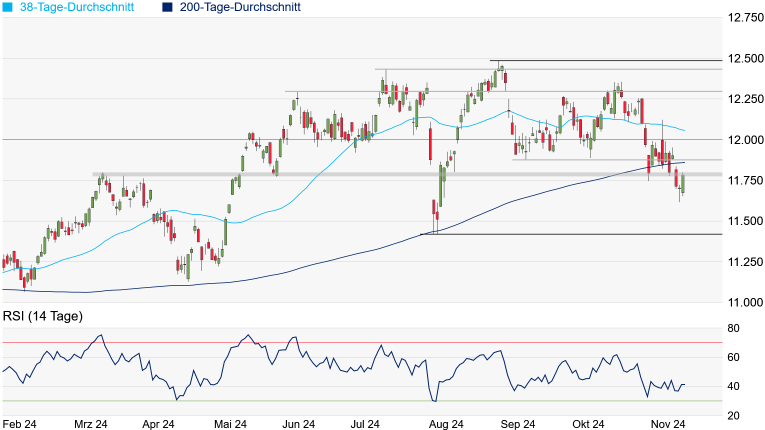Viewport: 765px width, 430px height.
Task: Select the RSI (14 Tage) indicator title
Action: [43, 316]
